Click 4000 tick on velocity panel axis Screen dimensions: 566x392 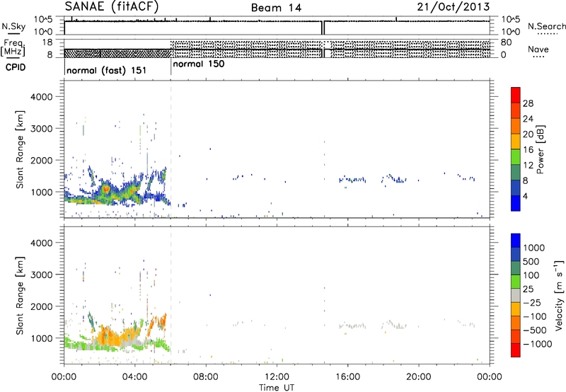(x=41, y=243)
